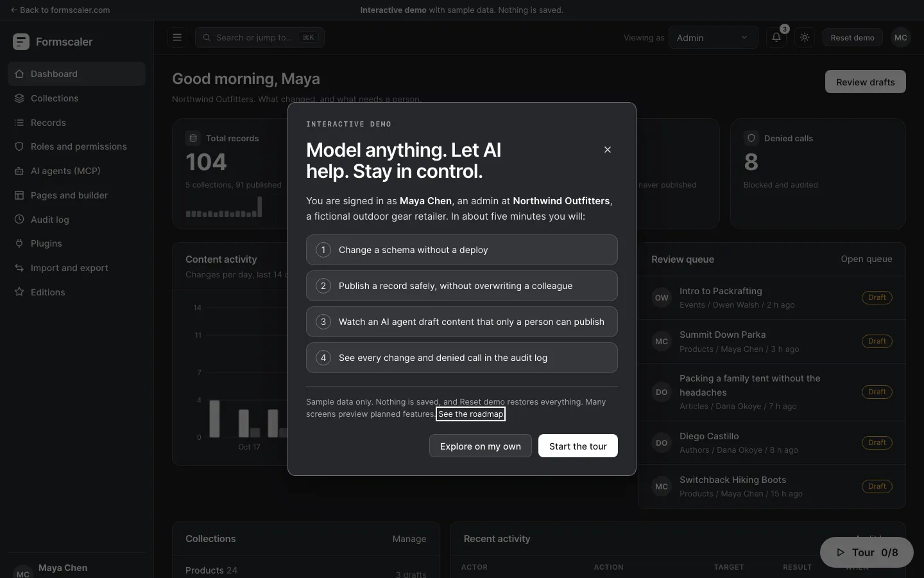Click the Plugins plug icon
The image size is (924, 578).
(x=19, y=243)
